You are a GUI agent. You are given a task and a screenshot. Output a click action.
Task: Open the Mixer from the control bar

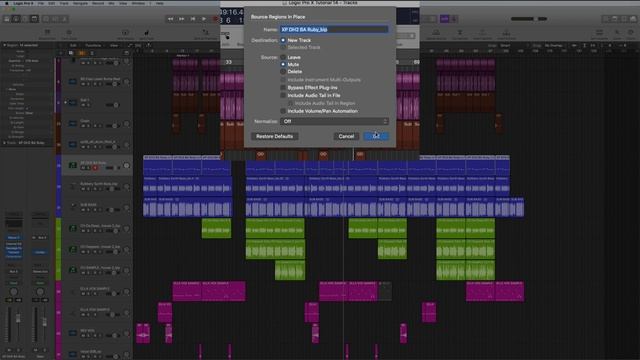click(56, 19)
